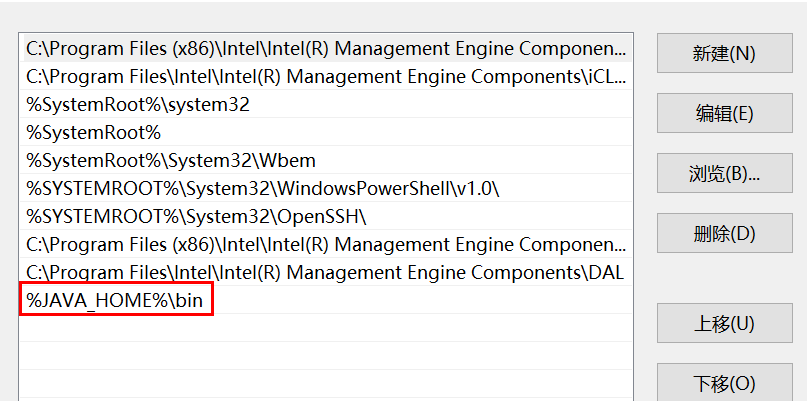This screenshot has height=401, width=807.
Task: Select the Intel entry ending in iCL...
Action: click(326, 76)
